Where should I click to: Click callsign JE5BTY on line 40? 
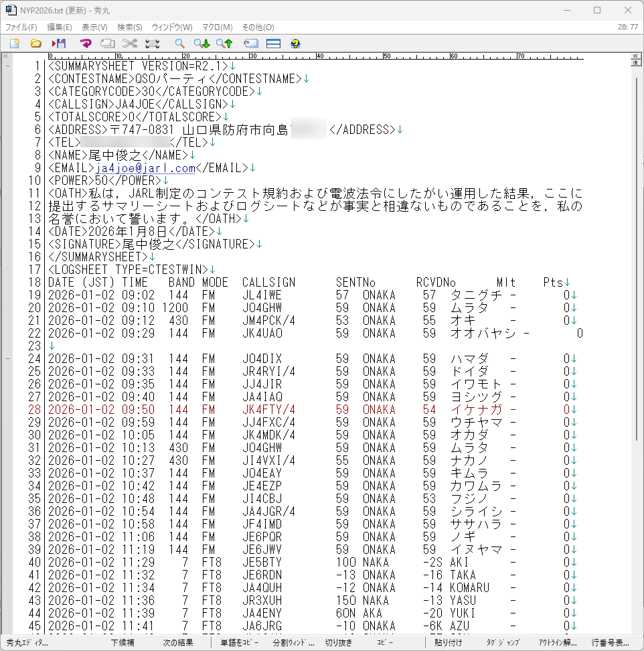(x=262, y=563)
